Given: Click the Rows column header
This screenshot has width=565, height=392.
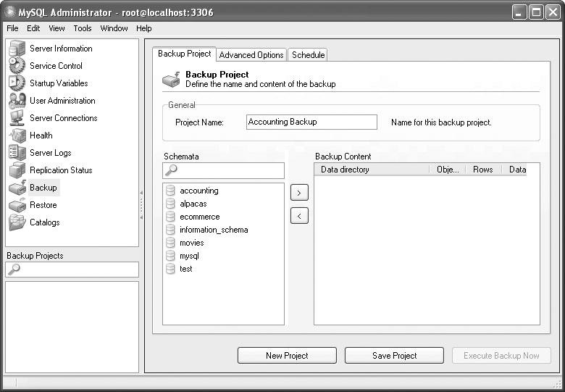Looking at the screenshot, I should pos(483,170).
